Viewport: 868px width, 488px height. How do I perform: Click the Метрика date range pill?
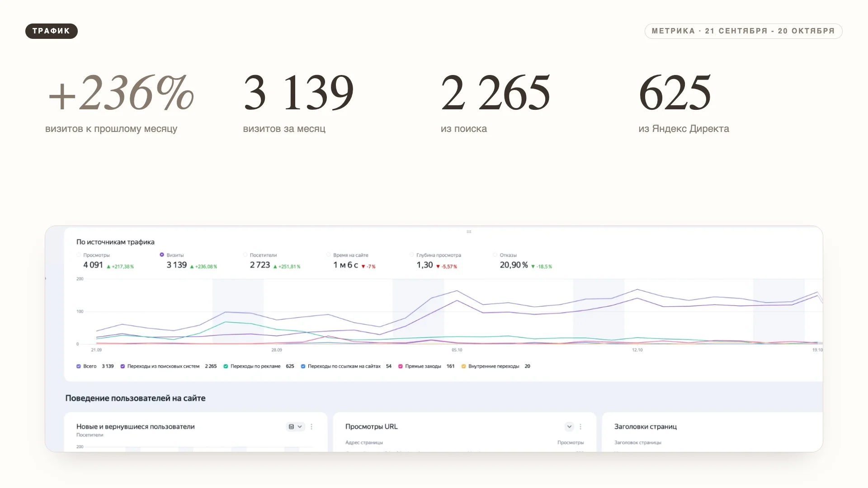tap(743, 31)
